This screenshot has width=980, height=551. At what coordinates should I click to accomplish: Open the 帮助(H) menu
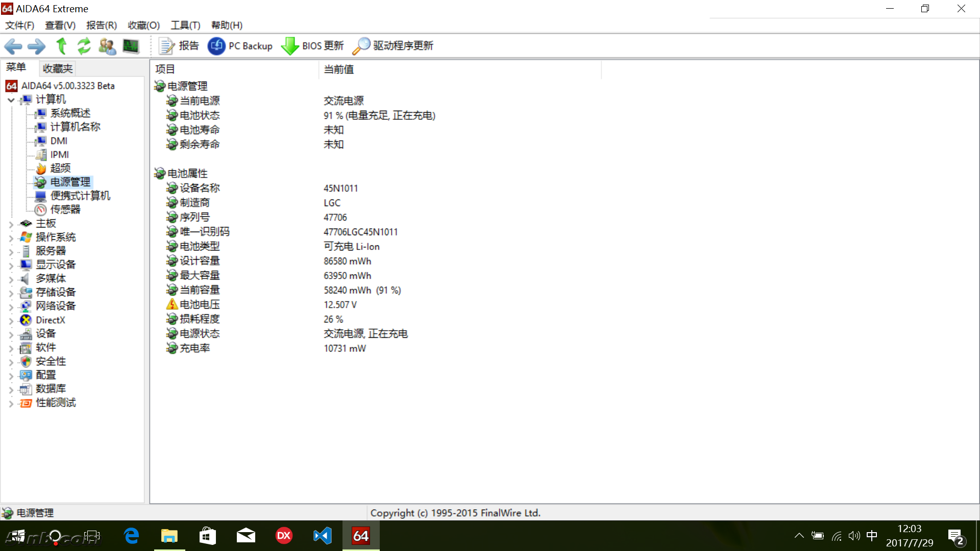pyautogui.click(x=227, y=25)
